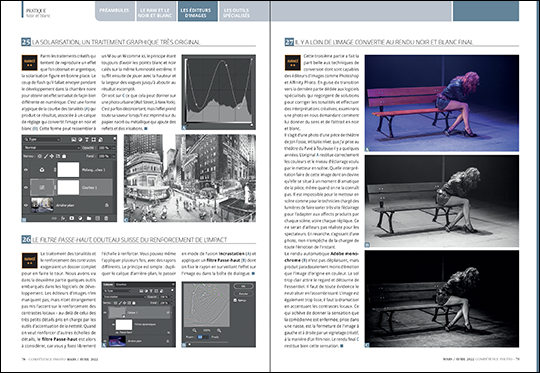This screenshot has width=540, height=373.
Task: Click shape layer filter icon in solarisation panel
Action: pyautogui.click(x=93, y=139)
